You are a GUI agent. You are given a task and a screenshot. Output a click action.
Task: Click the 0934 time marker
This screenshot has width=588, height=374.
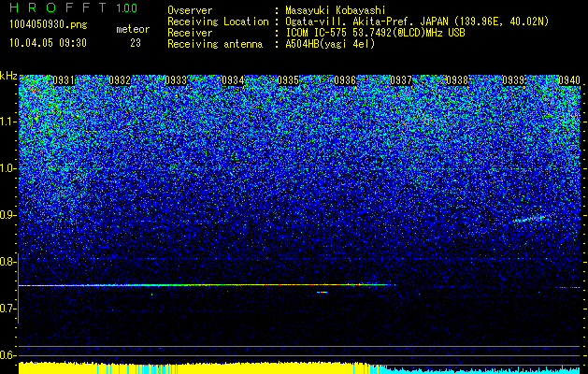(233, 80)
